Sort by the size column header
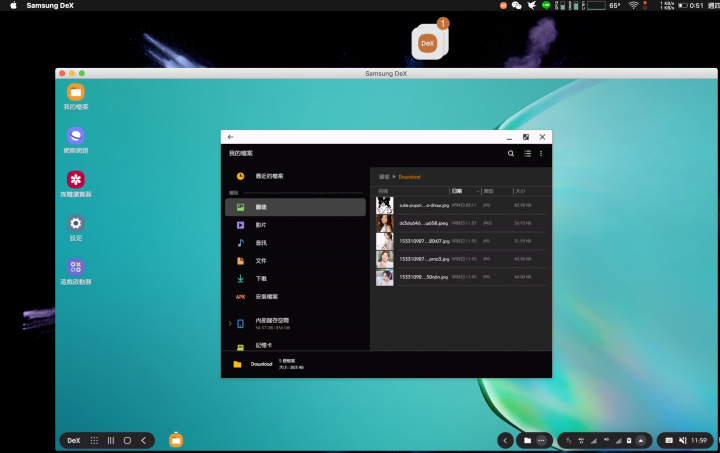 point(520,191)
